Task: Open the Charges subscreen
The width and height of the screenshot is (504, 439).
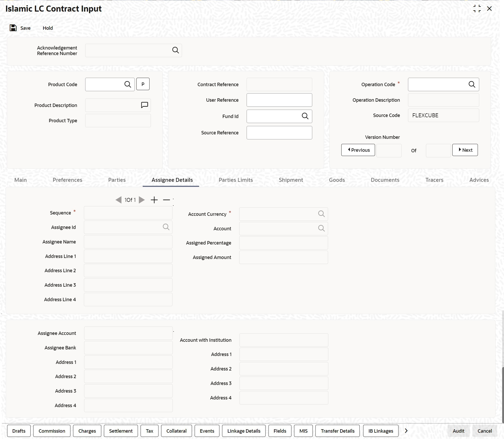Action: coord(87,431)
